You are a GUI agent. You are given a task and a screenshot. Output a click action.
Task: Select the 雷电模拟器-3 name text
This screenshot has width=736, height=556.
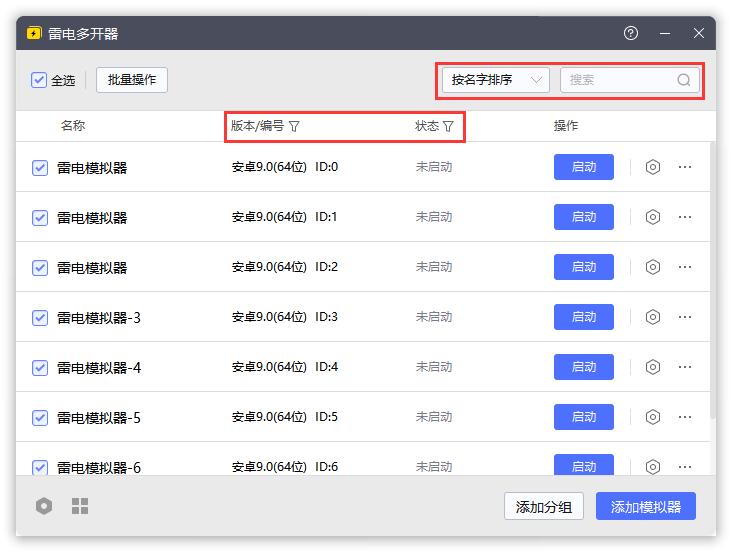tap(99, 318)
